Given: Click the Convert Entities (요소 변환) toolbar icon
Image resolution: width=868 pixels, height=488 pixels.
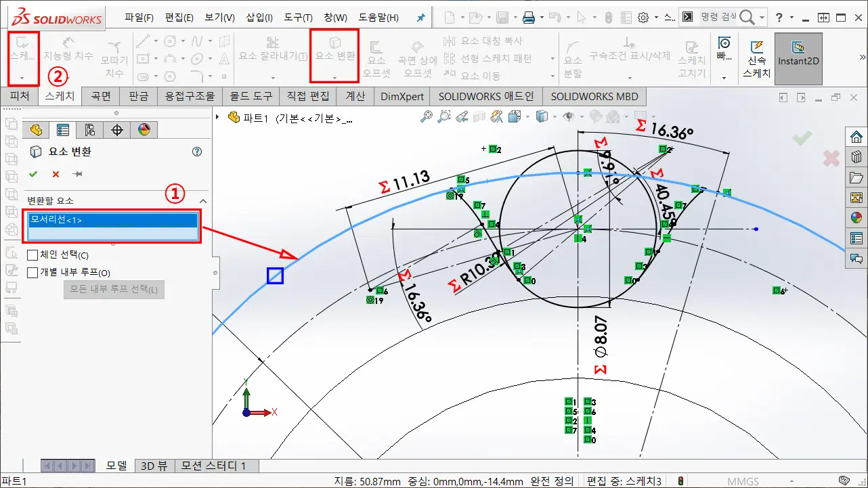Looking at the screenshot, I should click(x=334, y=43).
